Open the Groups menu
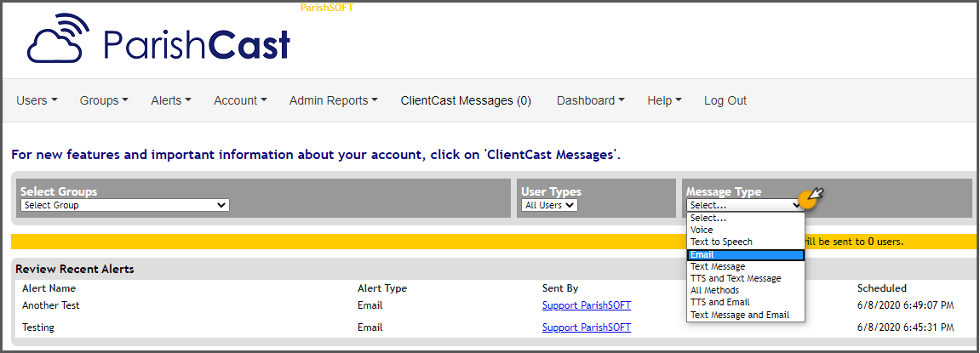The width and height of the screenshot is (980, 353). [x=104, y=100]
